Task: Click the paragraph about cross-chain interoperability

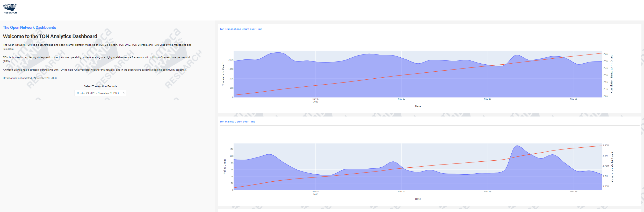Action: [x=96, y=59]
